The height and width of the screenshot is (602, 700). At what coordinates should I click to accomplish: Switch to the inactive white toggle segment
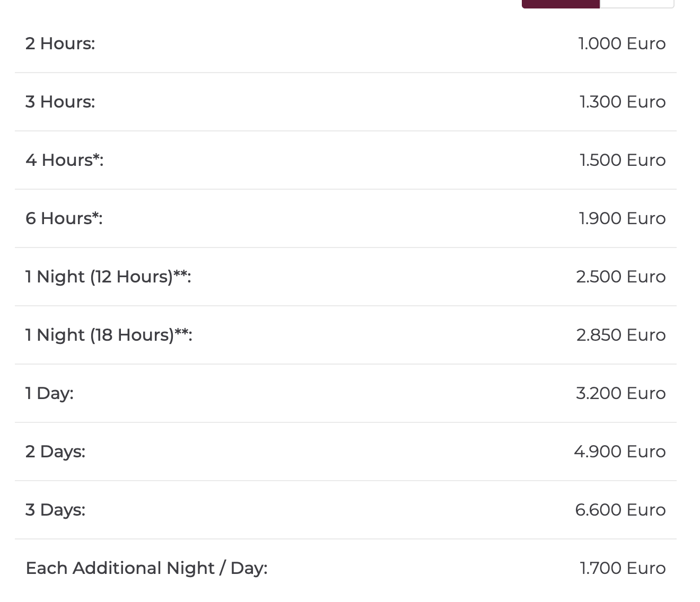click(x=637, y=4)
